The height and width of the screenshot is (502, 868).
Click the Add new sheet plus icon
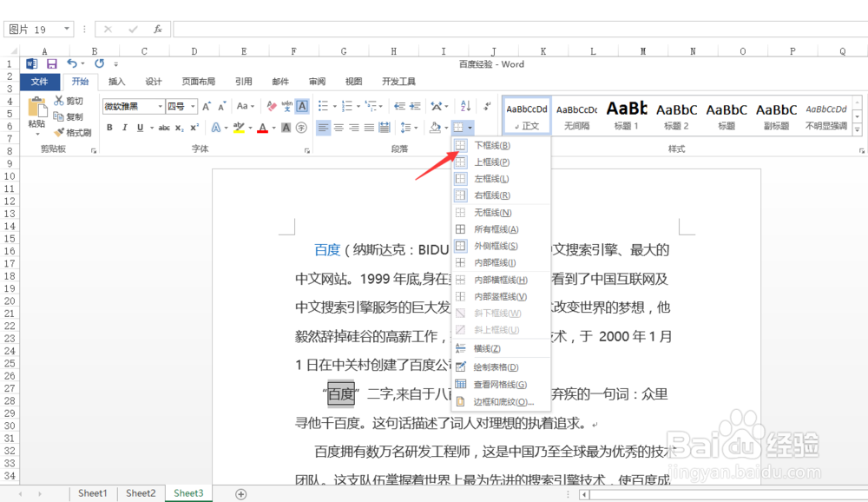pos(240,493)
